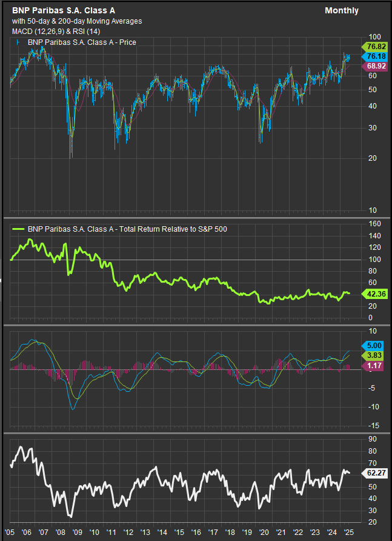The height and width of the screenshot is (541, 392).
Task: Click the 0 label on relative return axis
Action: pos(370,318)
